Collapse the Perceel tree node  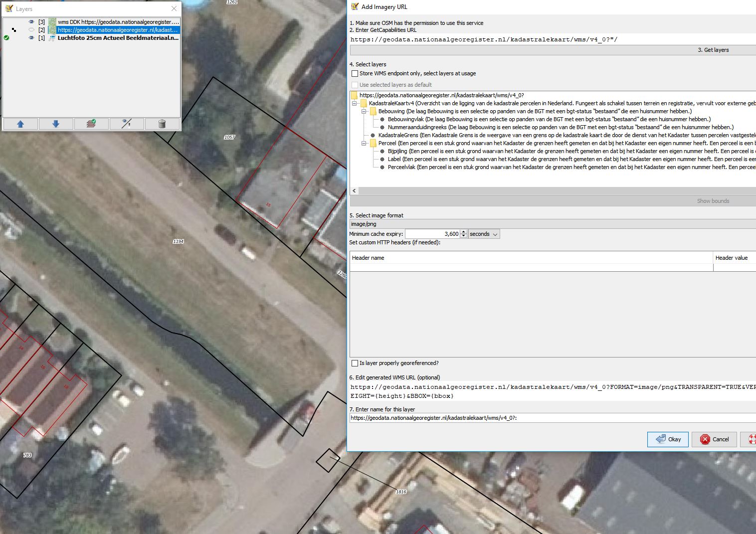364,143
